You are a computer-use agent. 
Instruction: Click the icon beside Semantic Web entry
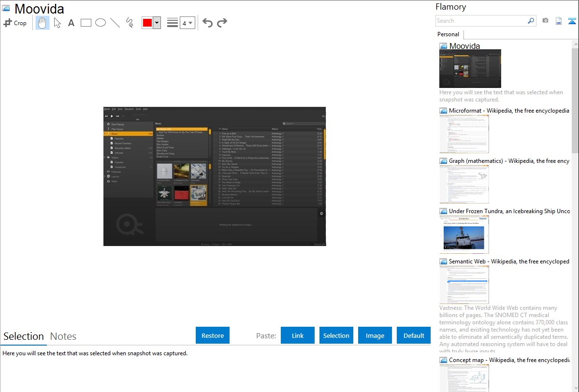(x=444, y=261)
